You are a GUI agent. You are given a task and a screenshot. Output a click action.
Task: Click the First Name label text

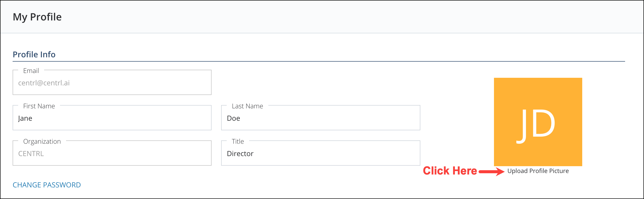click(39, 106)
